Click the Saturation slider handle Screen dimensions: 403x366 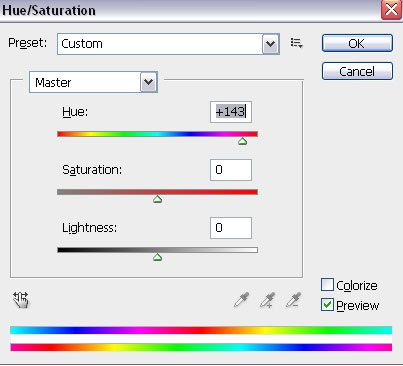(157, 199)
